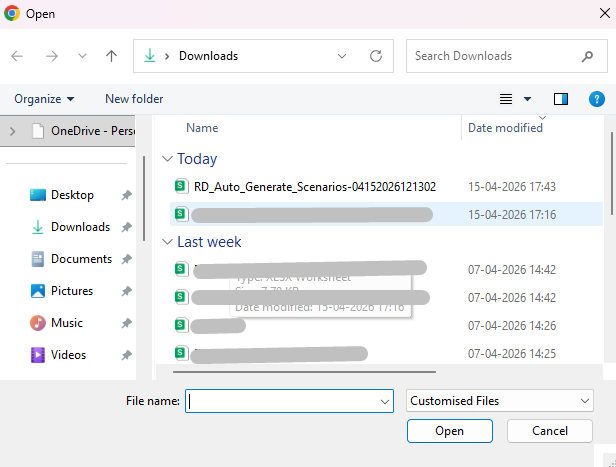Open the view options dropdown arrow
Screen dimensions: 616x467
coord(528,99)
